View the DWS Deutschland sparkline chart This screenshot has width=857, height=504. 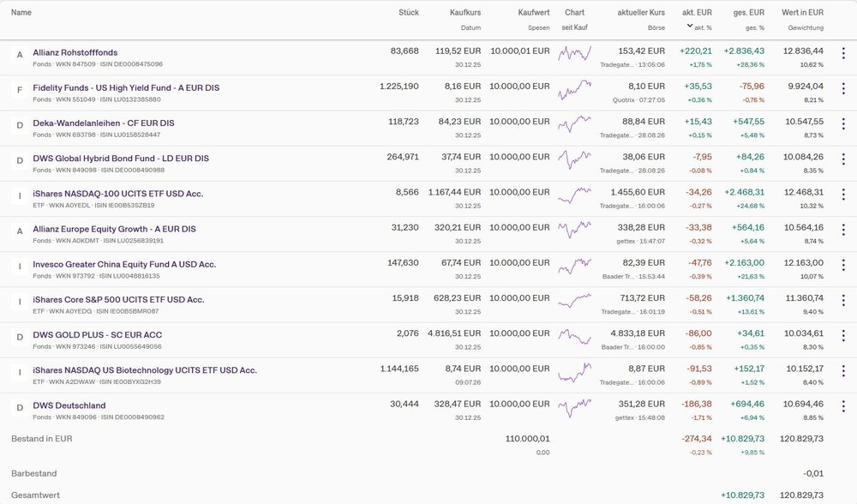(574, 407)
